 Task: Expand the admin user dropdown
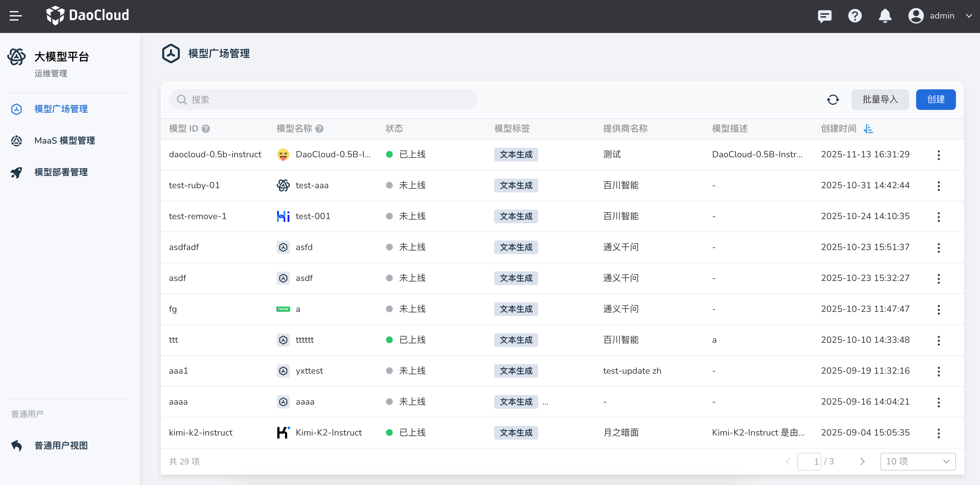coord(969,15)
